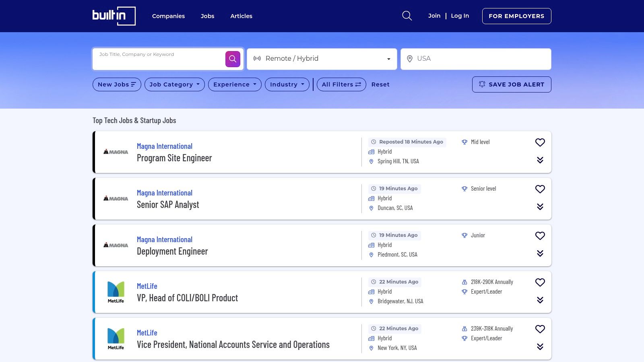The height and width of the screenshot is (362, 644).
Task: Go to Jobs in the navigation
Action: pos(207,16)
